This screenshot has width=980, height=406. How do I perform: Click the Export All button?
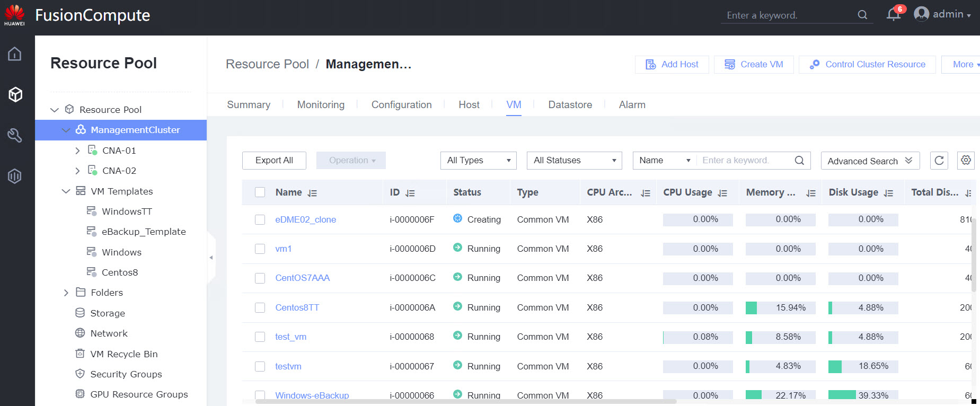pyautogui.click(x=274, y=161)
